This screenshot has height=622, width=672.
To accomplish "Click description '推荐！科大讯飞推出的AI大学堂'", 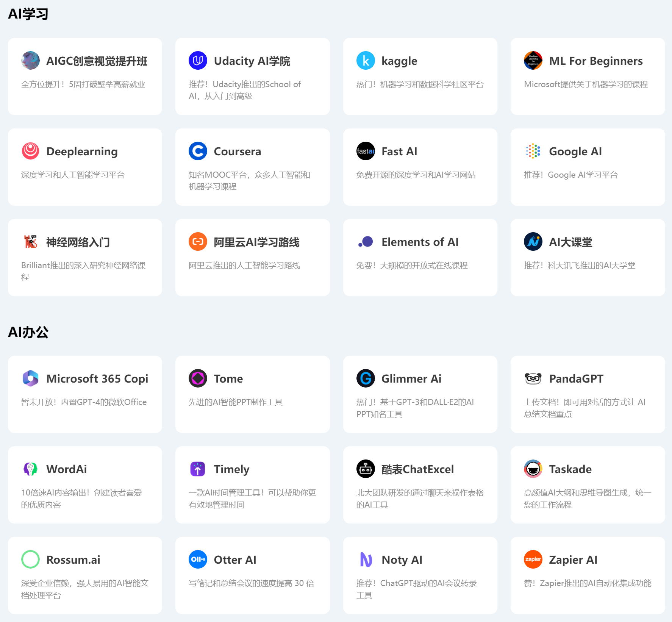I will [580, 266].
